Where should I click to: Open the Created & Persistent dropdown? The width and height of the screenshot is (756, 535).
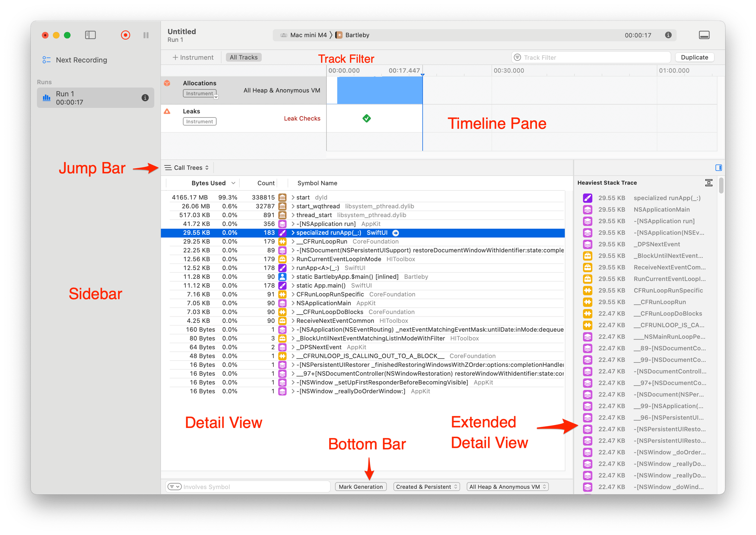(426, 487)
